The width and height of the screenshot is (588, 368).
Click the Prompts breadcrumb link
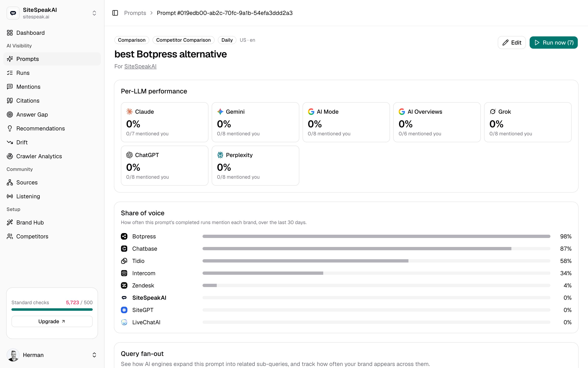coord(135,13)
